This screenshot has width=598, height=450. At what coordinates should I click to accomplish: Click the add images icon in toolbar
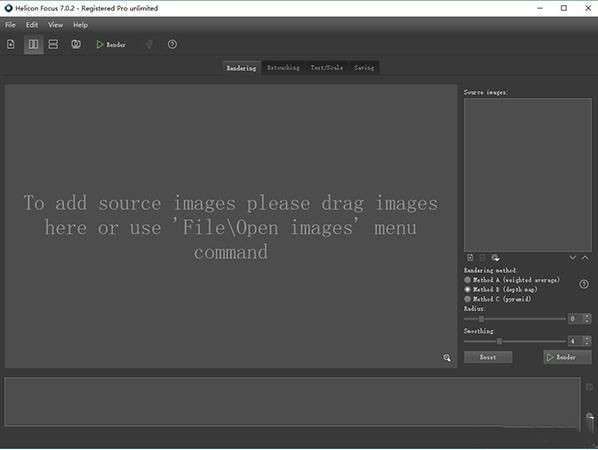[11, 44]
